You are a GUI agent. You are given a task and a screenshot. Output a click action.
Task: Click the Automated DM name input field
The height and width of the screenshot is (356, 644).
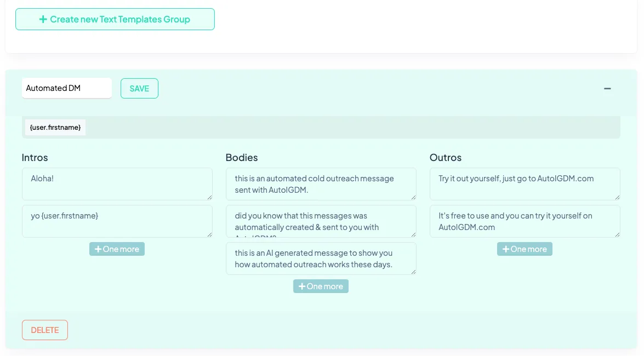click(x=67, y=88)
